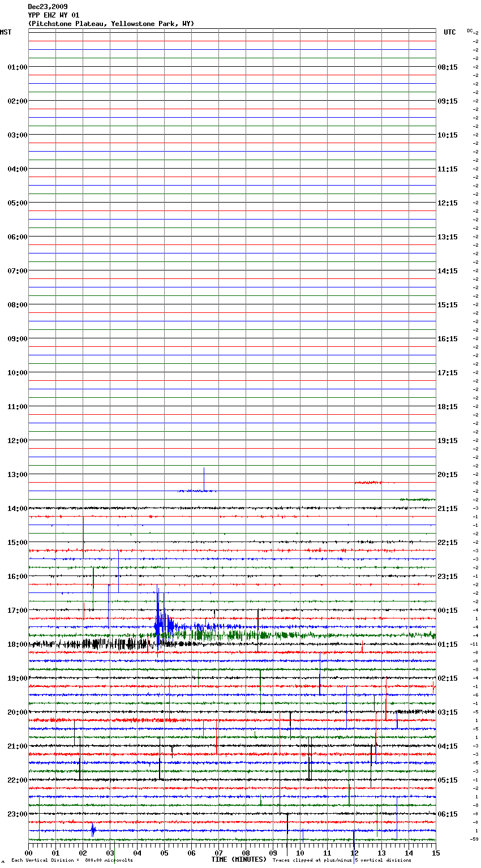Click the UTC timezone label
This screenshot has height=868, width=481.
pyautogui.click(x=449, y=32)
